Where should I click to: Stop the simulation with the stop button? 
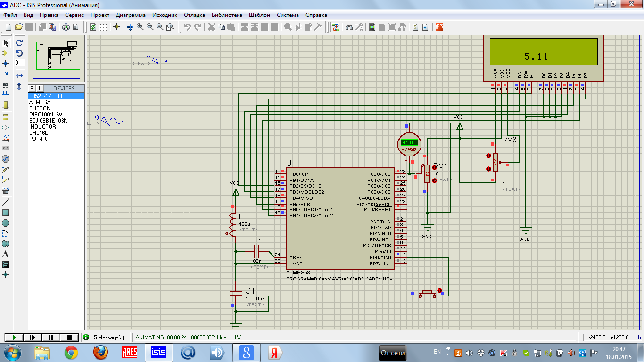click(69, 337)
